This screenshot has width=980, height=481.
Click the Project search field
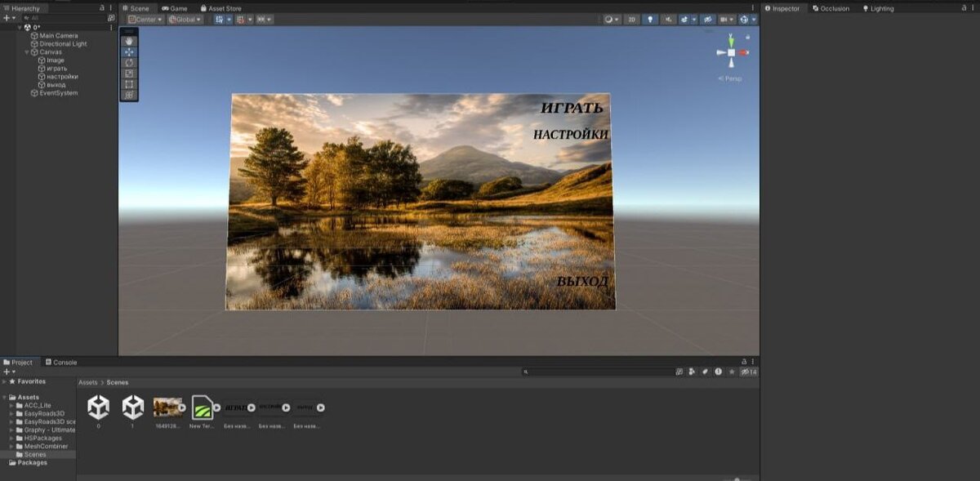coord(598,372)
